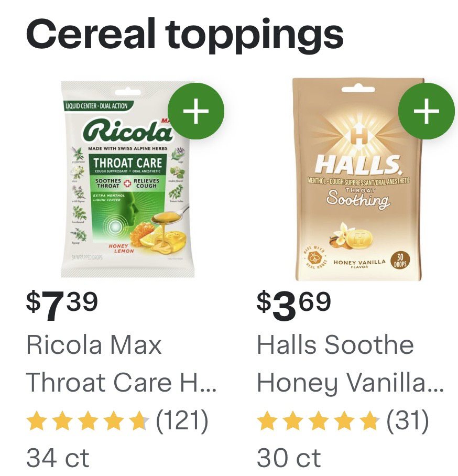Viewport: 458px width, 476px height.
Task: Click the Ricola star rating
Action: (88, 420)
